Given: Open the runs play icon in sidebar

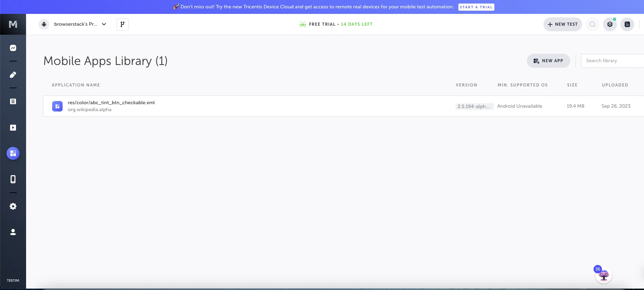Looking at the screenshot, I should coord(13,127).
